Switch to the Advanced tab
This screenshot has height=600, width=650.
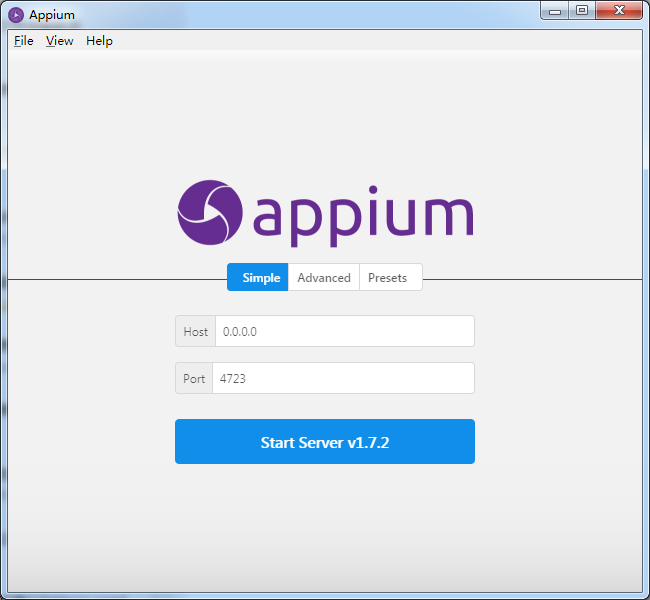click(x=324, y=277)
